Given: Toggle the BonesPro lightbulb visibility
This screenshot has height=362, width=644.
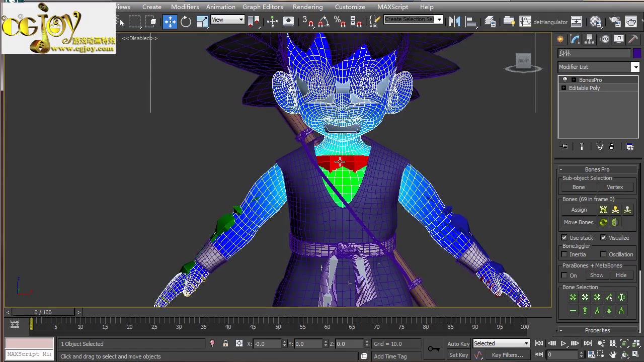Looking at the screenshot, I should [565, 80].
